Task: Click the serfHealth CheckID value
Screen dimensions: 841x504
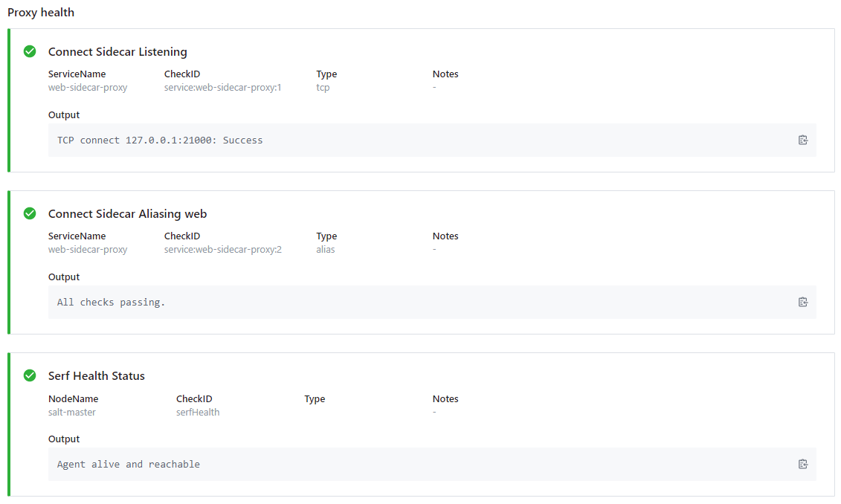Action: tap(198, 412)
